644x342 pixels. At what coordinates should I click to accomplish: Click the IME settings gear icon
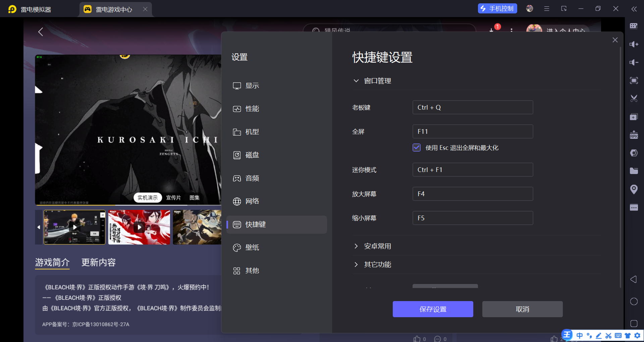pyautogui.click(x=637, y=335)
